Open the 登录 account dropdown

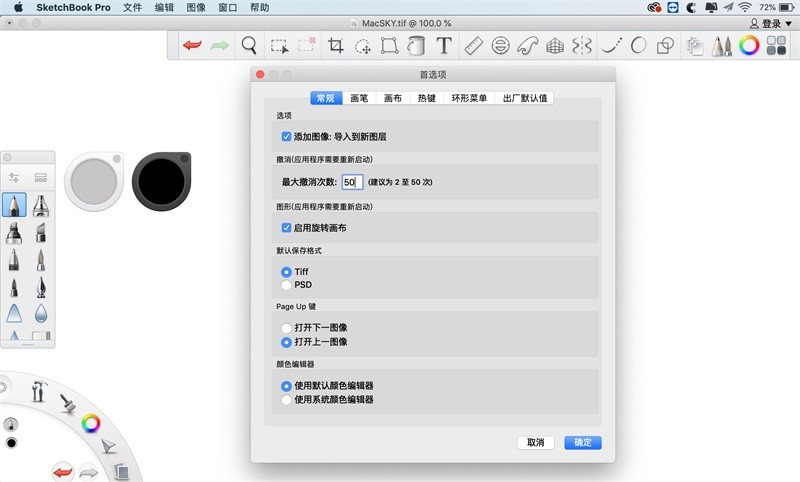(770, 23)
